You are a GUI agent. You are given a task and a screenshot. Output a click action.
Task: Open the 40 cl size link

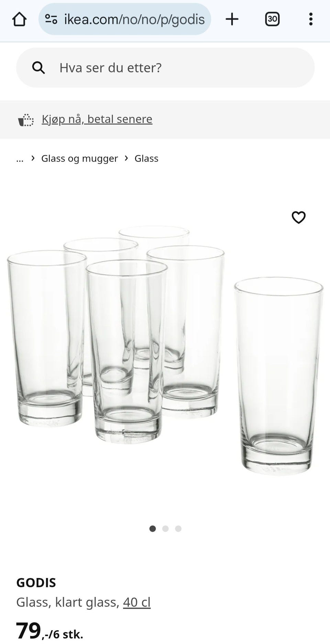(137, 602)
